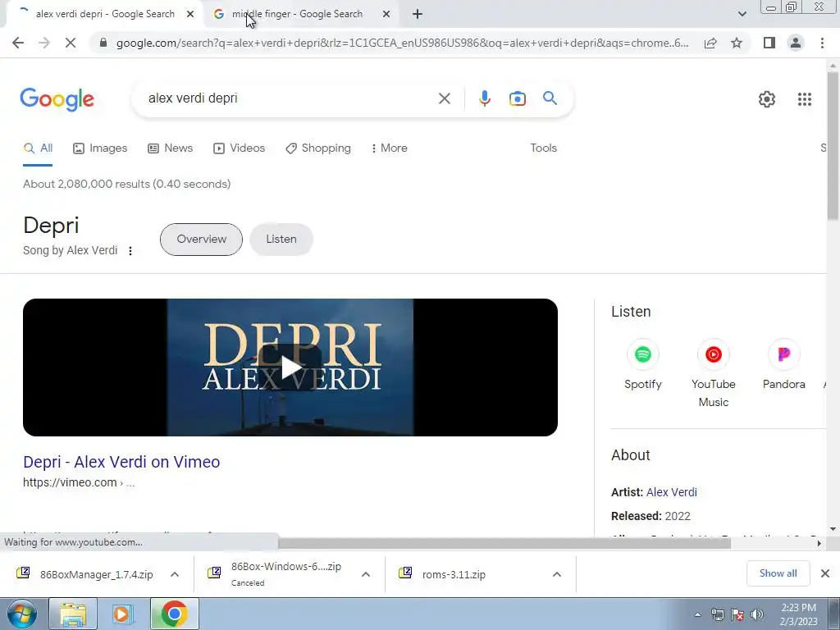This screenshot has height=630, width=840.
Task: Close the downloads bar
Action: [825, 573]
